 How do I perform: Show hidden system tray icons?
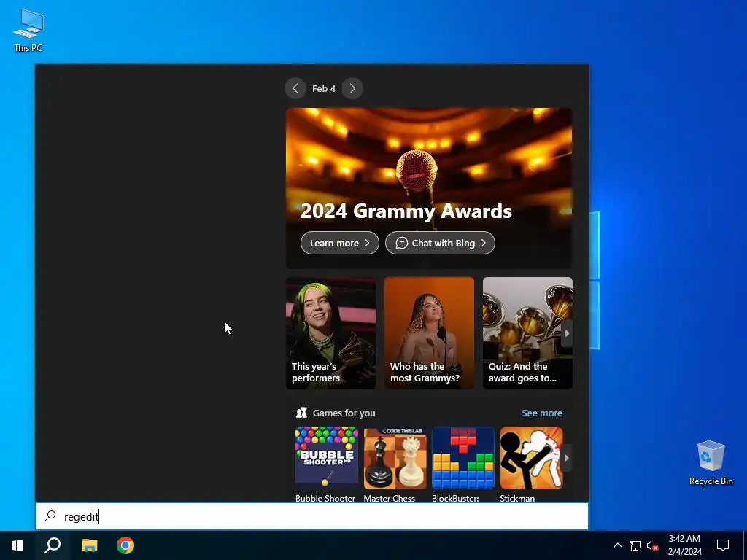pyautogui.click(x=617, y=545)
